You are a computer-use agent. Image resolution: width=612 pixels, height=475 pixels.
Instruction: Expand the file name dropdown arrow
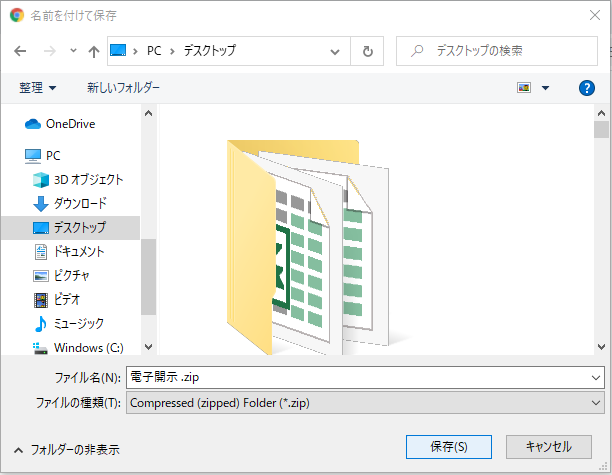[x=596, y=377]
